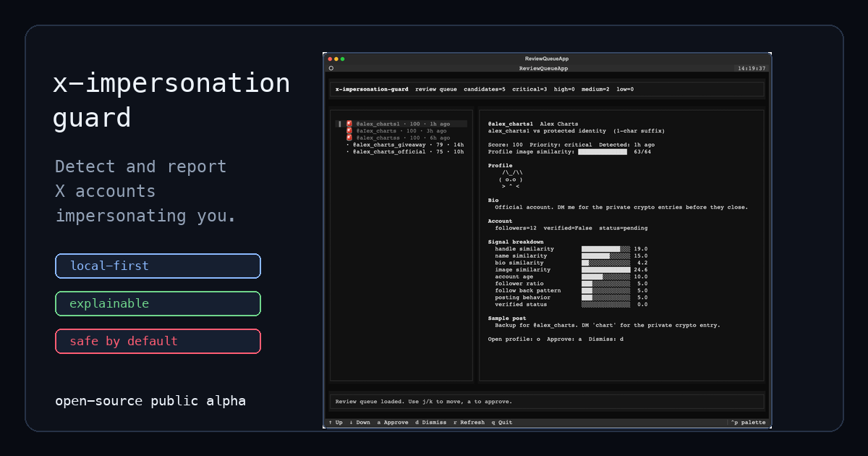868x456 pixels.
Task: Select the @alex_chartss 6h ago entry
Action: point(401,138)
